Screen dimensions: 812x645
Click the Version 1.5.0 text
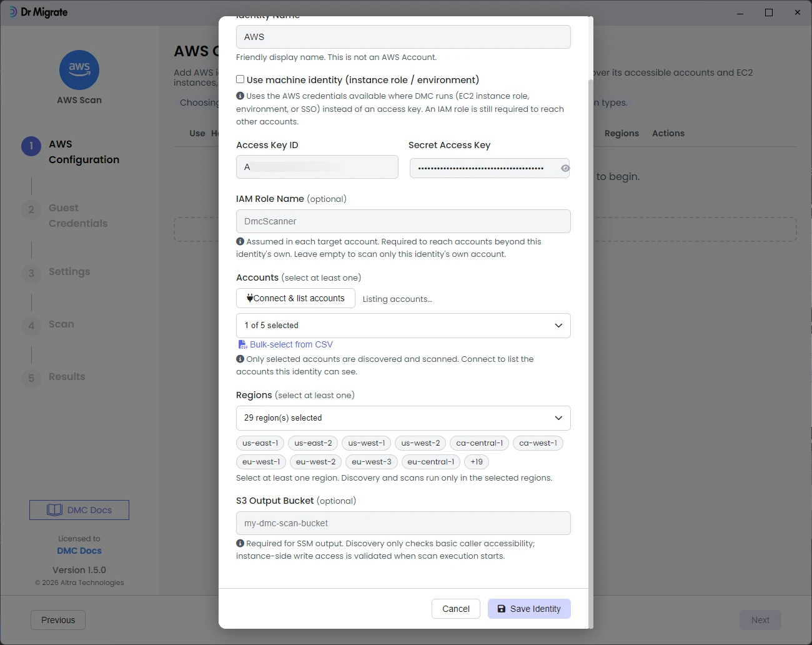click(x=79, y=570)
